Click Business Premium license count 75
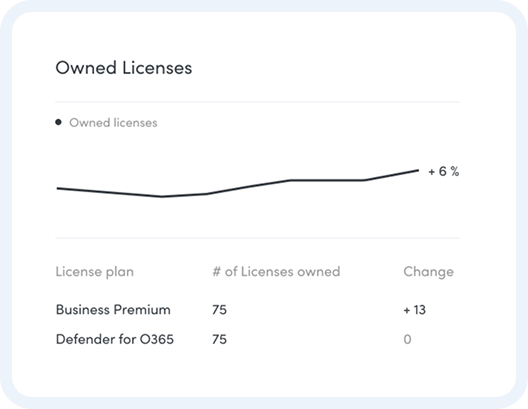Viewport: 528px width, 409px height. (x=219, y=310)
